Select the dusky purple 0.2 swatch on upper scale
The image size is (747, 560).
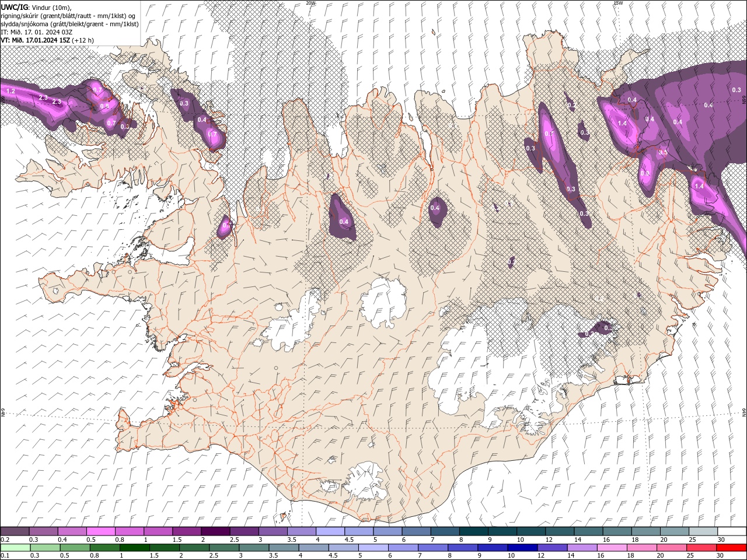click(x=15, y=531)
